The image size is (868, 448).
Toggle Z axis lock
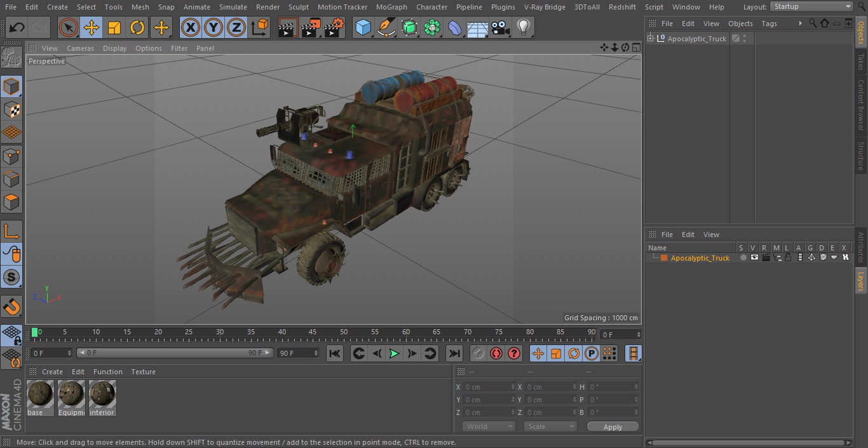pyautogui.click(x=236, y=28)
